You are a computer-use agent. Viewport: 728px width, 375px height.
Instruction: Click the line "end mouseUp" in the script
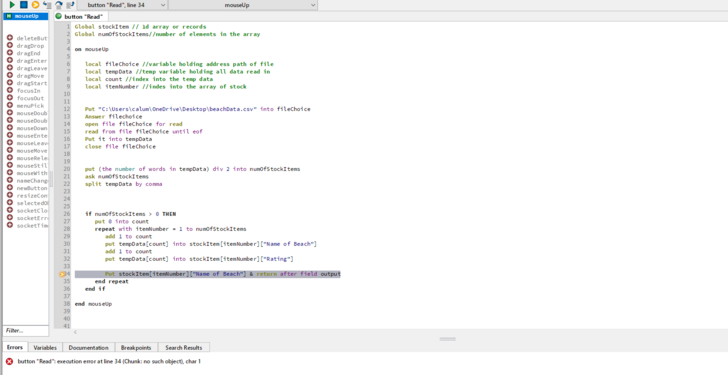pos(93,304)
